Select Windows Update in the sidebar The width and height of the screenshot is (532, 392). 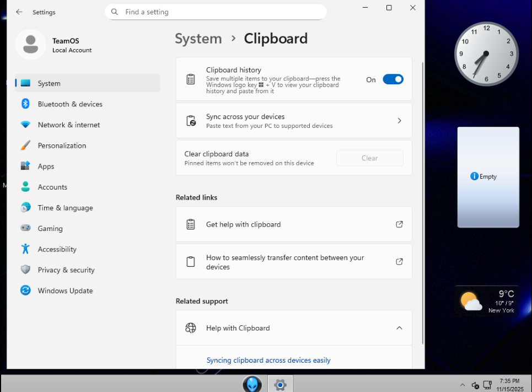tap(65, 291)
